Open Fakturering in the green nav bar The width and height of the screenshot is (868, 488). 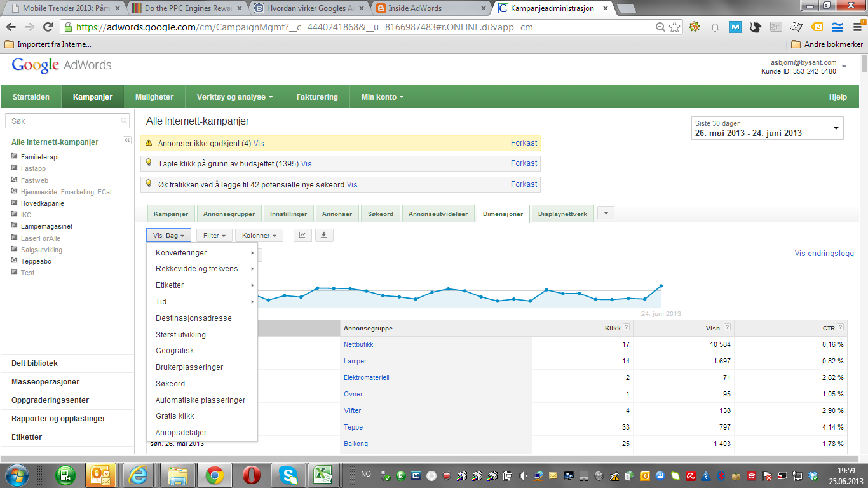point(317,97)
